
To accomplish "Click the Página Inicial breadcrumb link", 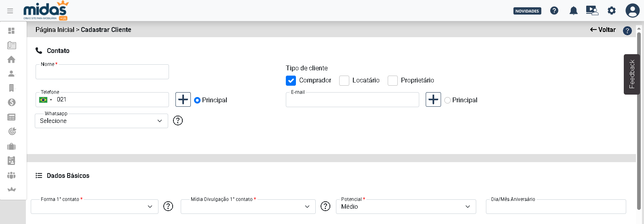I will (55, 30).
